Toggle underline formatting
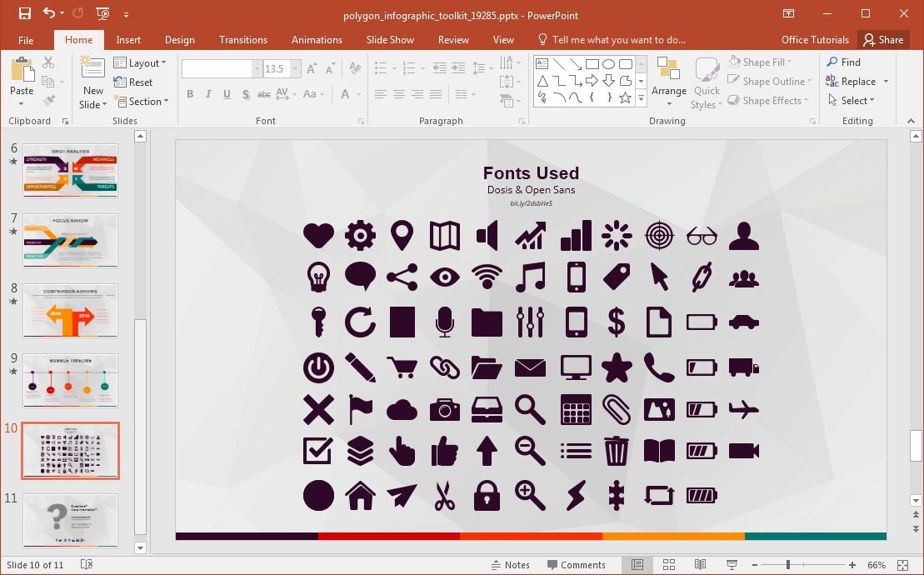924x575 pixels. 225,94
